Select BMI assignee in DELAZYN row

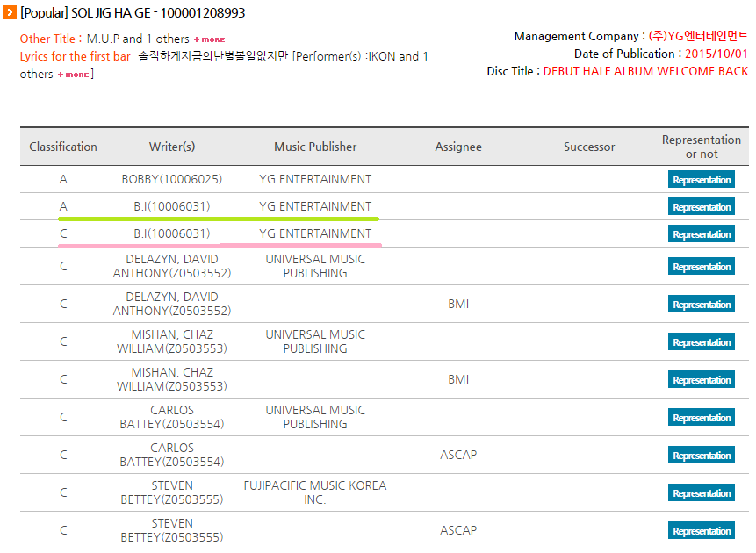tap(458, 304)
